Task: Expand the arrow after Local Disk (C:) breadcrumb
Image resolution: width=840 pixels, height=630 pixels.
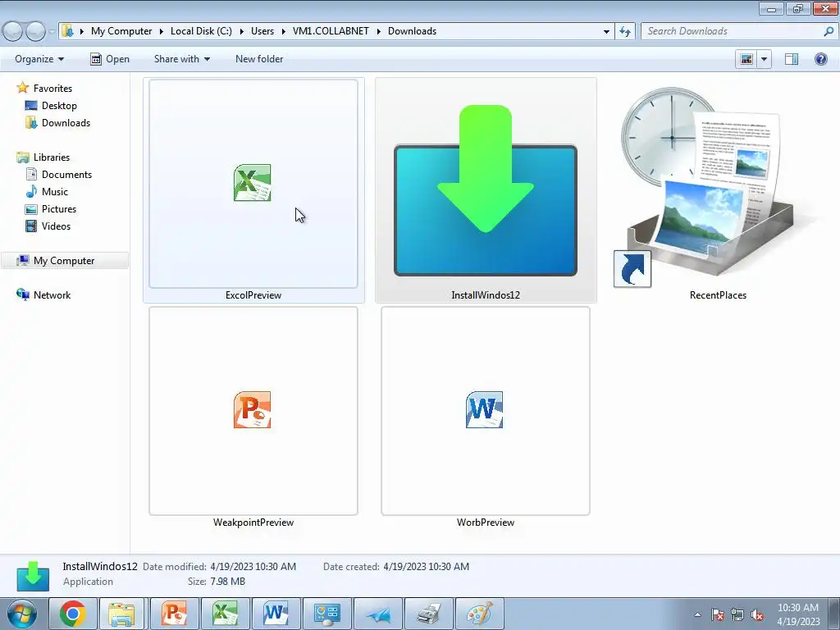Action: pyautogui.click(x=242, y=31)
